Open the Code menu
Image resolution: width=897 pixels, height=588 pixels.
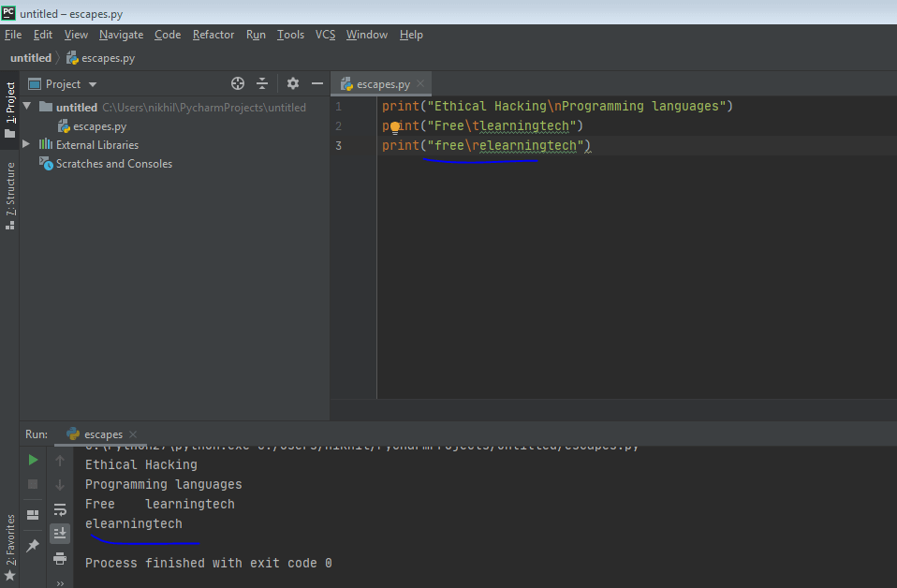click(168, 35)
